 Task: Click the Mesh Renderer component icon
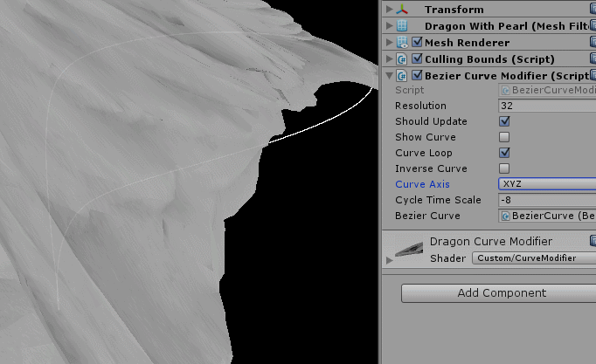click(402, 42)
